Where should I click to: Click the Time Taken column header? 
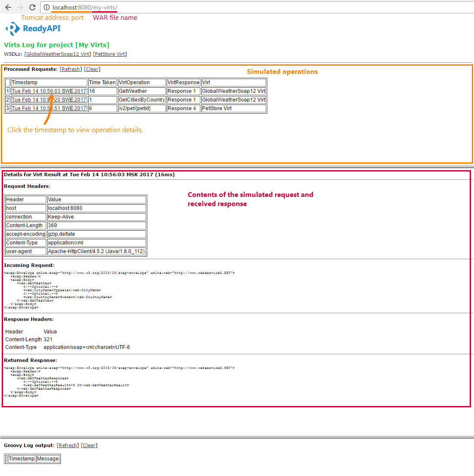click(x=102, y=82)
